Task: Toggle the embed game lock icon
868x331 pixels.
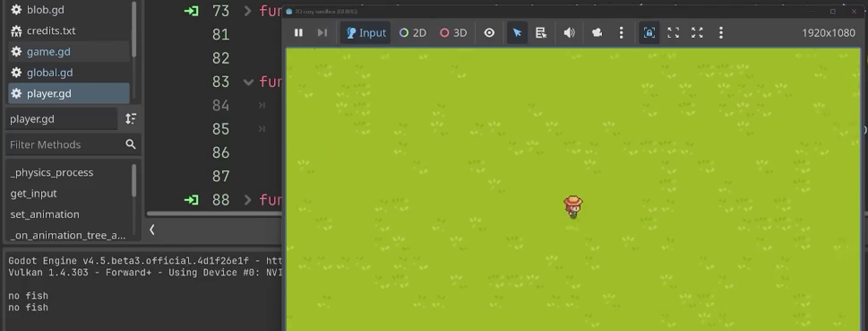Action: coord(649,32)
